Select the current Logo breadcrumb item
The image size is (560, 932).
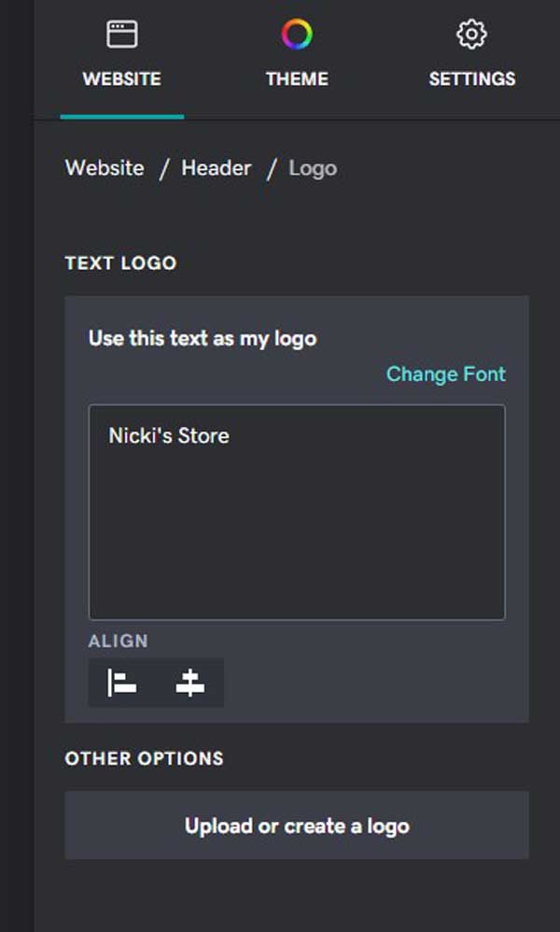coord(313,168)
